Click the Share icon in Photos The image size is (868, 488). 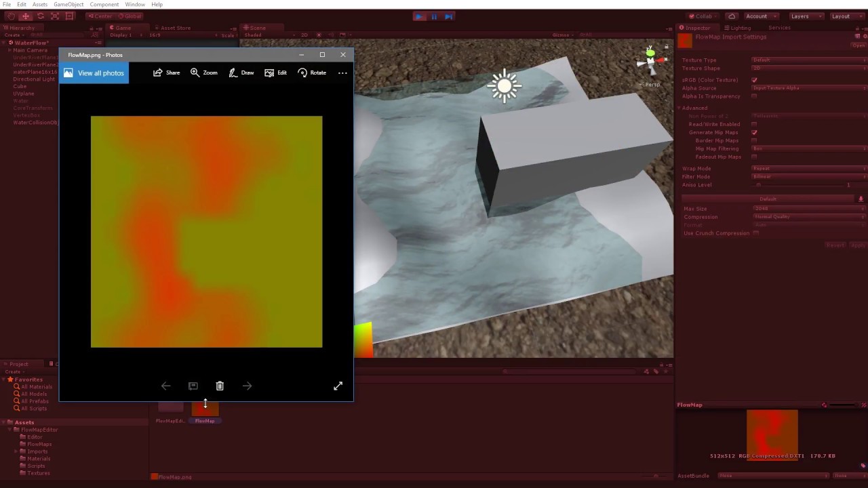click(167, 73)
